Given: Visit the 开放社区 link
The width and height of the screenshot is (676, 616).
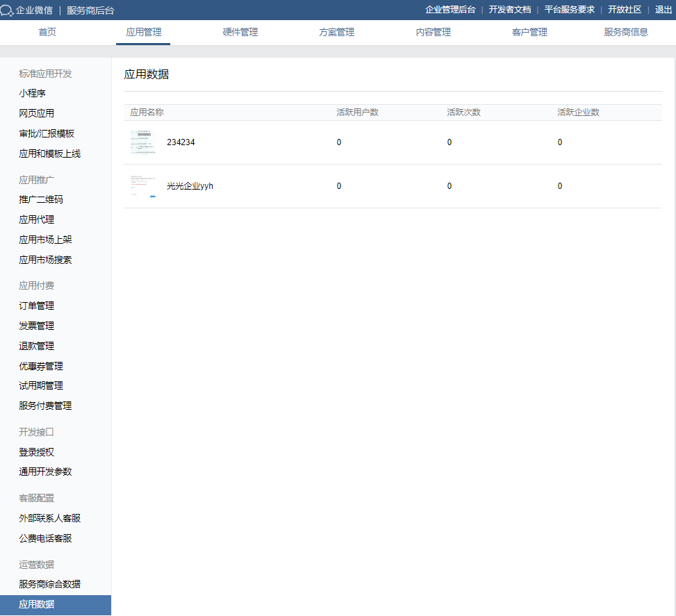Looking at the screenshot, I should pyautogui.click(x=625, y=10).
